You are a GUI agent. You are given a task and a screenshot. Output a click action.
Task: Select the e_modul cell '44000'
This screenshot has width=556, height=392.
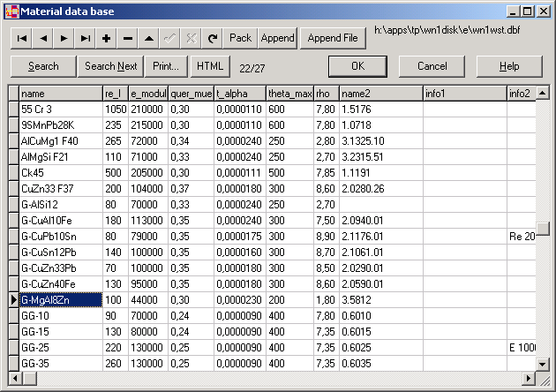[x=148, y=300]
